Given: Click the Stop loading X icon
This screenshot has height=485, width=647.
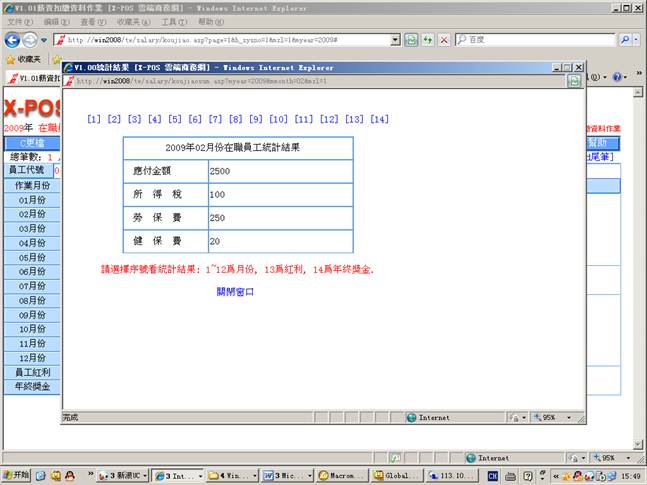Looking at the screenshot, I should (443, 39).
